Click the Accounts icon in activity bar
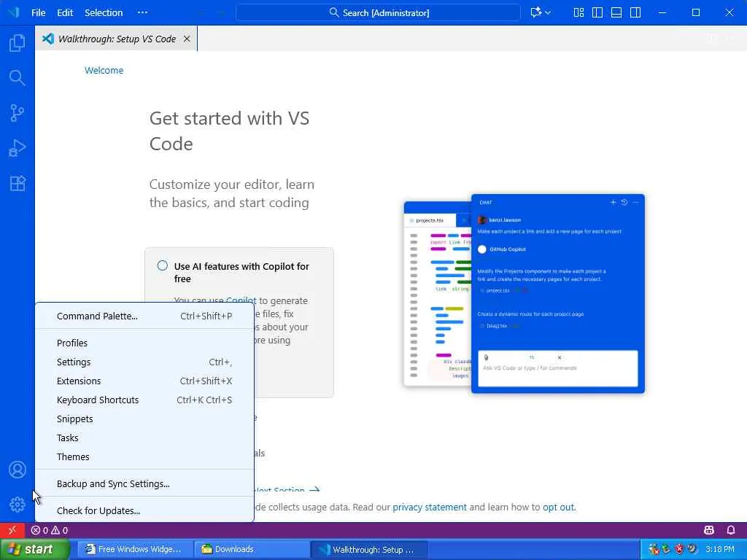 point(18,470)
